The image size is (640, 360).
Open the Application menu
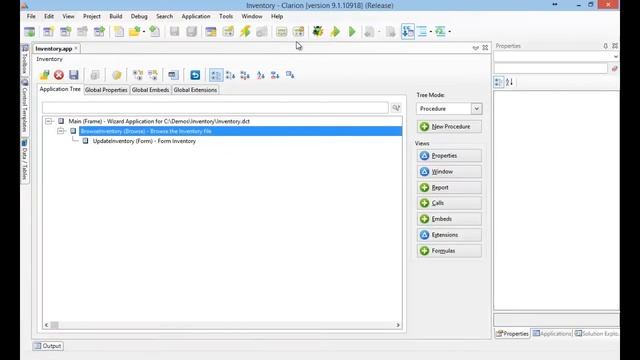(196, 16)
